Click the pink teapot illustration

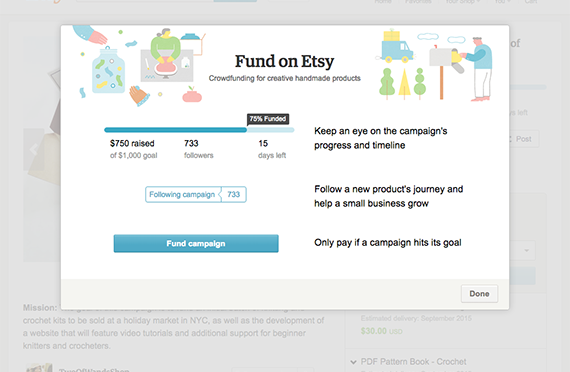pos(192,95)
